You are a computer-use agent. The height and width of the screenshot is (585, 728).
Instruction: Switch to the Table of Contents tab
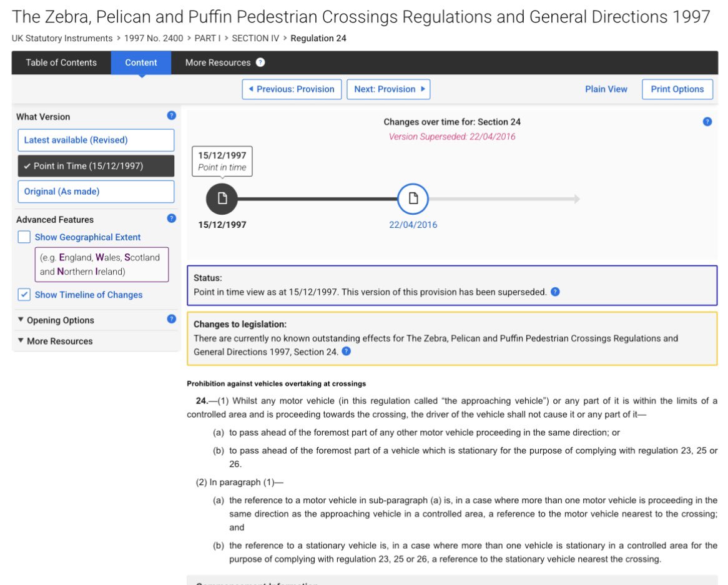[x=61, y=62]
